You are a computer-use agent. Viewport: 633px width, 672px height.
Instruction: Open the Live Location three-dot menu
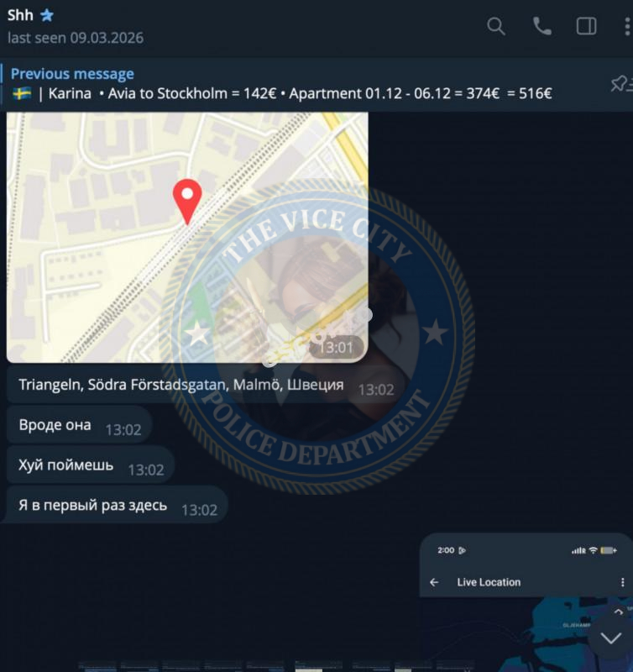click(622, 582)
